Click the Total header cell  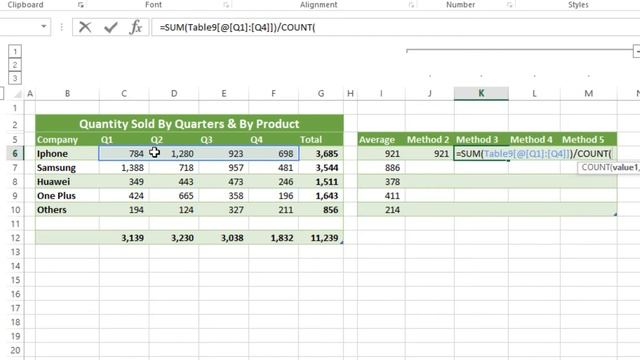pos(321,140)
